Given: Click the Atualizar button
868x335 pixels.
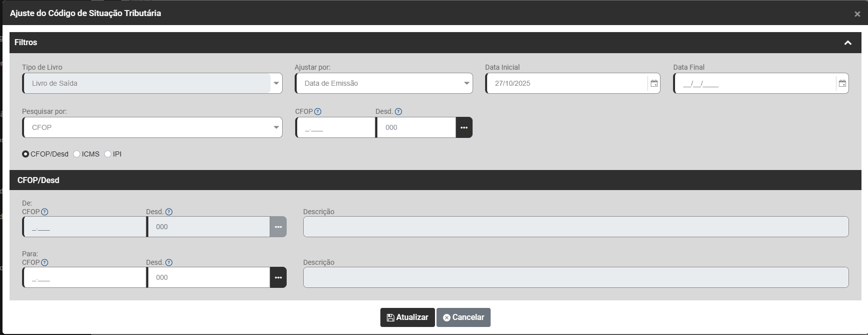Looking at the screenshot, I should [407, 317].
